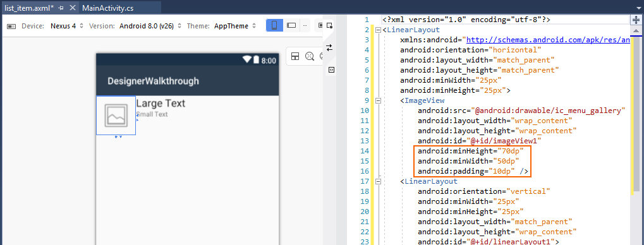Screen dimensions: 644x245
Task: Click the zoom magnifier icon in designer
Action: (310, 56)
